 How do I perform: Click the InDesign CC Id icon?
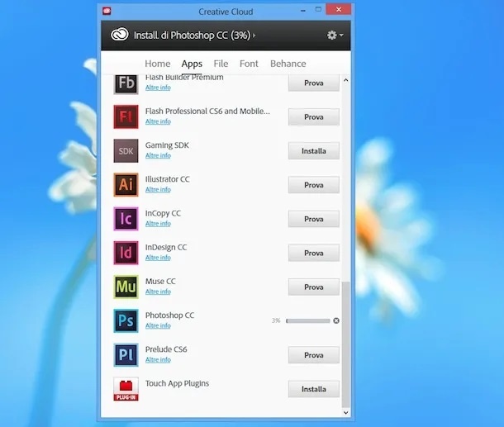(126, 253)
